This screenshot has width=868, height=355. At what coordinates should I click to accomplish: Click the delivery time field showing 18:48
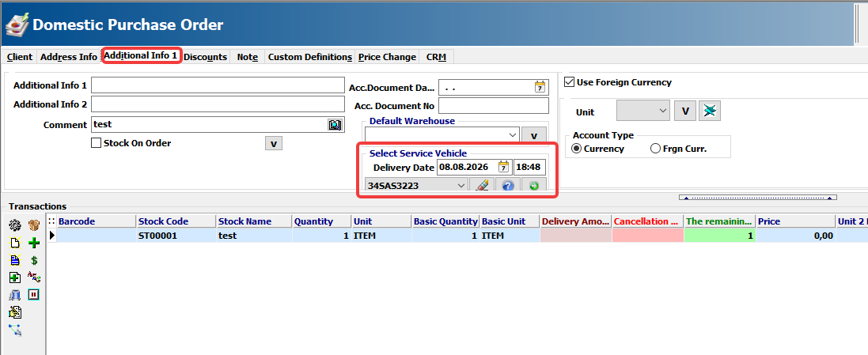[530, 167]
